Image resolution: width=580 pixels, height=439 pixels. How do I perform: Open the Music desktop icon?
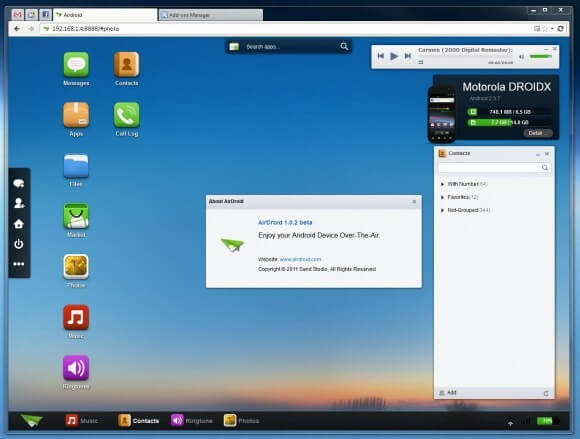point(76,318)
